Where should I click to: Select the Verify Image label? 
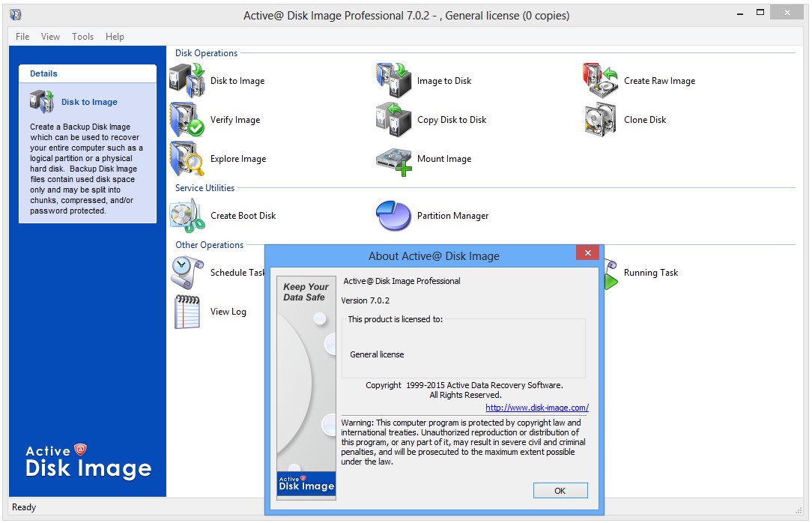(235, 120)
